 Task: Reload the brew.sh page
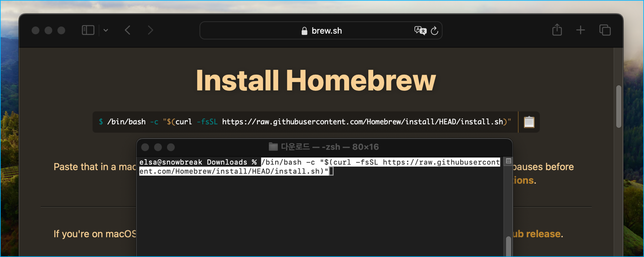435,31
